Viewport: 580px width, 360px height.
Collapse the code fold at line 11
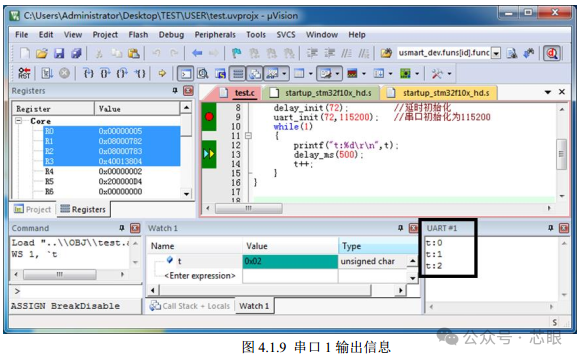click(x=249, y=136)
